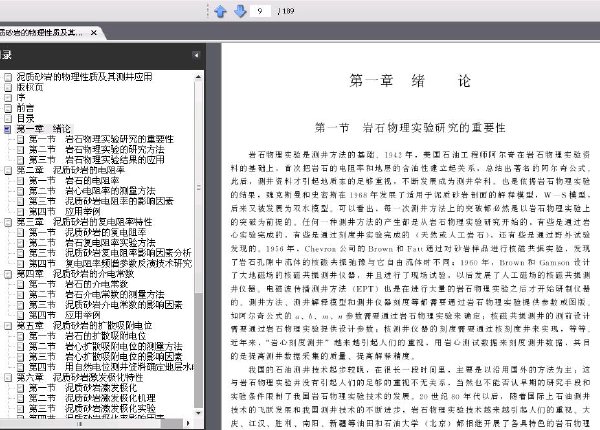
Task: Select 第二章 泥质砂岩的电阻率 bookmark text
Action: (71, 170)
